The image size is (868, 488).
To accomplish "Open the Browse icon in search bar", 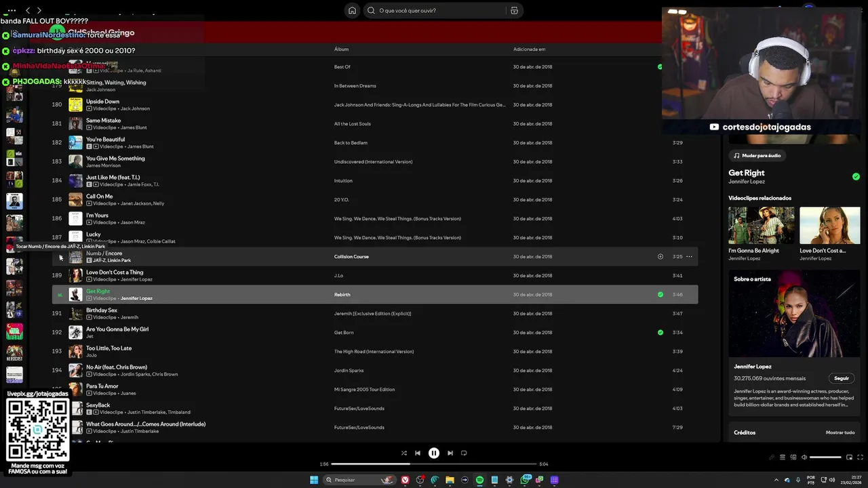I will (514, 10).
